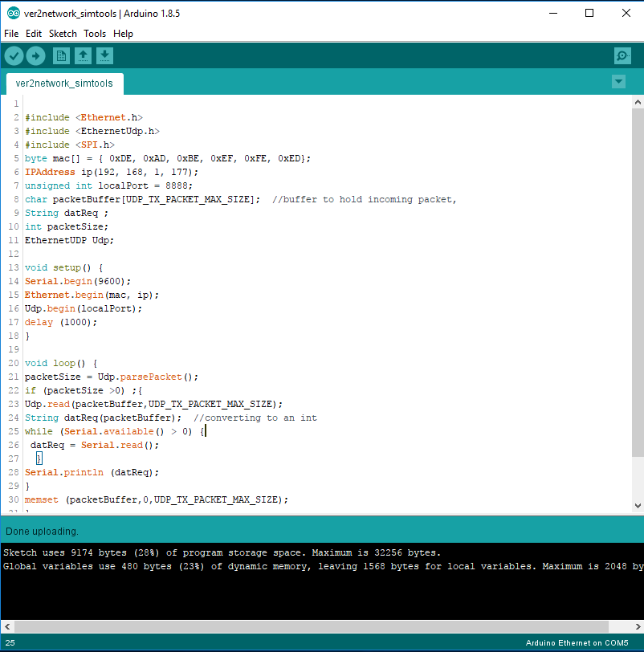The height and width of the screenshot is (652, 644).
Task: Click the 'EthernetUDP Udp;' line
Action: point(69,240)
